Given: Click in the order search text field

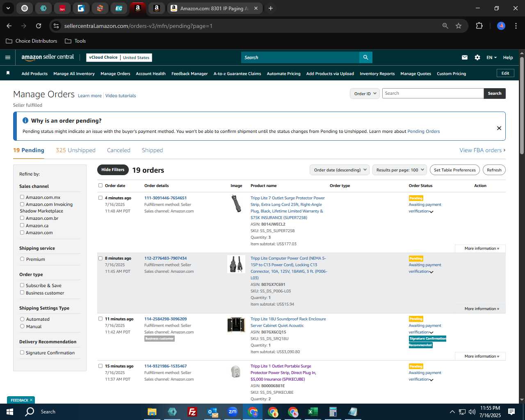Looking at the screenshot, I should pyautogui.click(x=433, y=94).
